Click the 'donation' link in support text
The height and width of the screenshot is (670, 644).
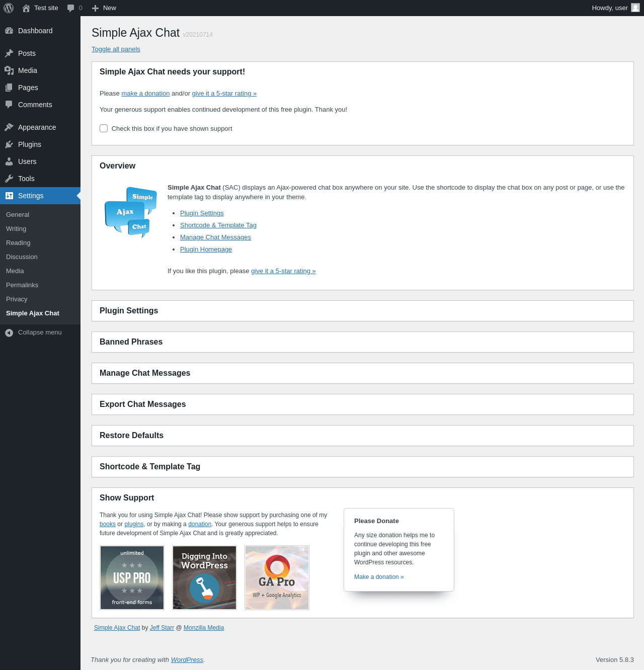200,524
